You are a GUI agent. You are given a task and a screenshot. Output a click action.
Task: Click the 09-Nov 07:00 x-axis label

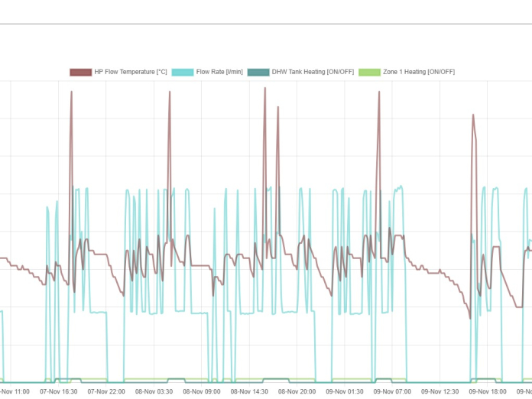point(393,391)
